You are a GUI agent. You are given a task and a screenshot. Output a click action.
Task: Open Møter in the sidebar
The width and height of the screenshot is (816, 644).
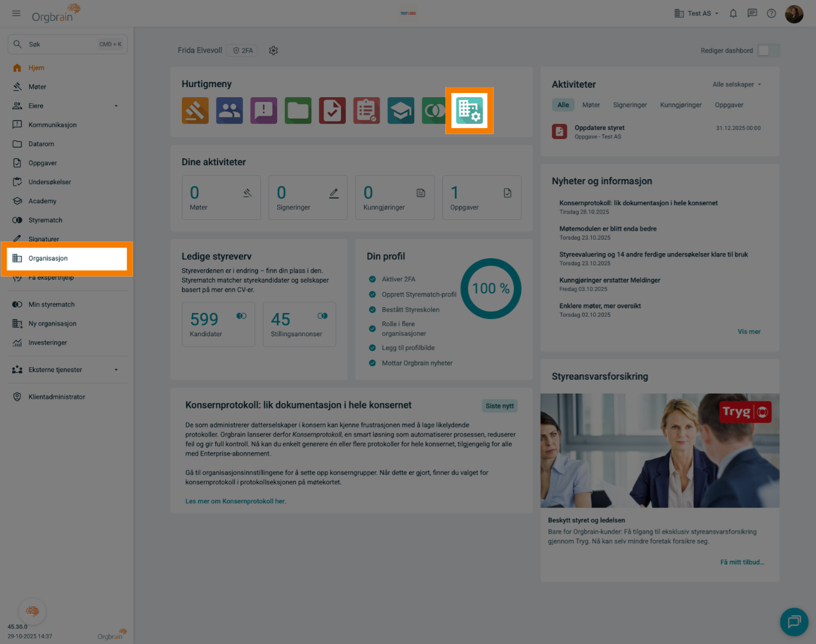67,87
